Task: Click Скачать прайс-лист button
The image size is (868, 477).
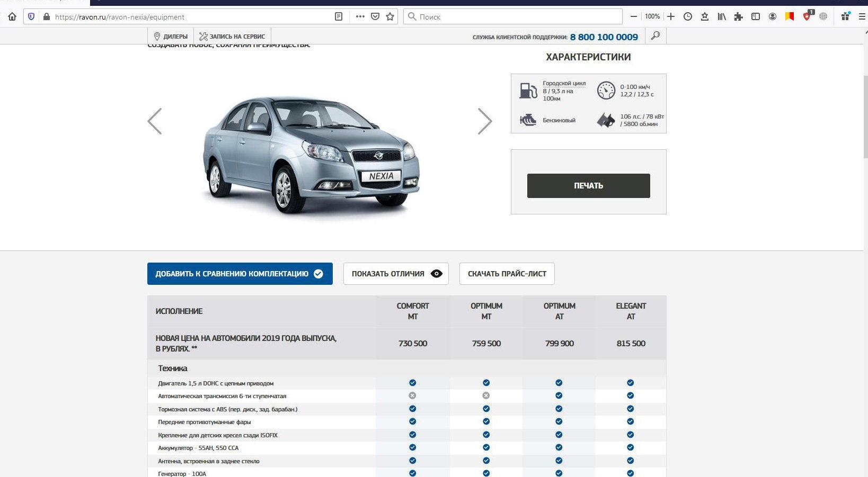Action: pos(507,274)
